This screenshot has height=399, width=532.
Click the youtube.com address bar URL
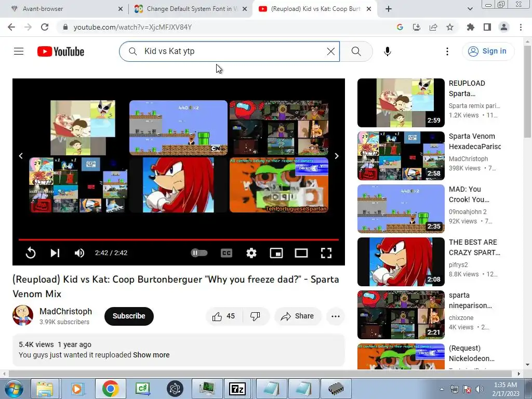pyautogui.click(x=132, y=27)
